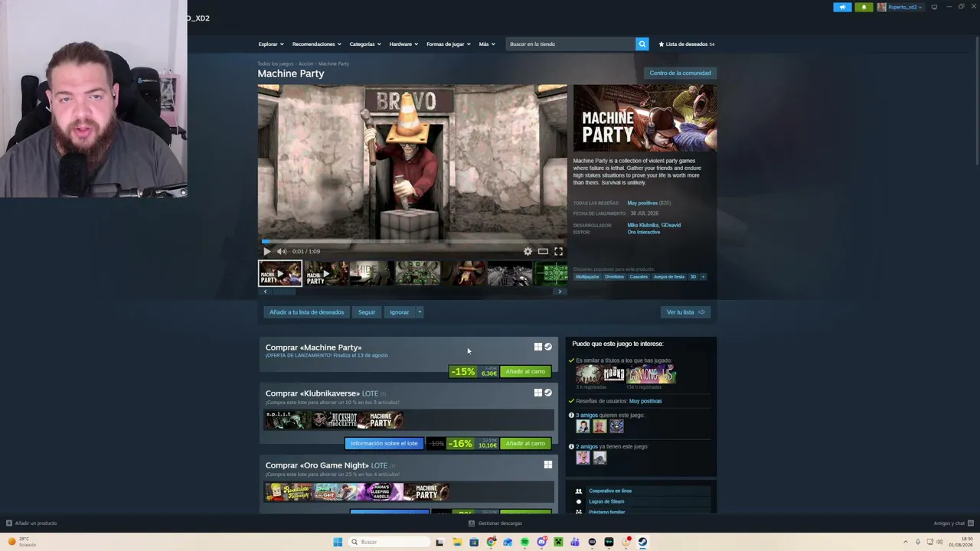Screen dimensions: 980x551
Task: Open the Recomendaciones dropdown menu
Action: point(317,44)
